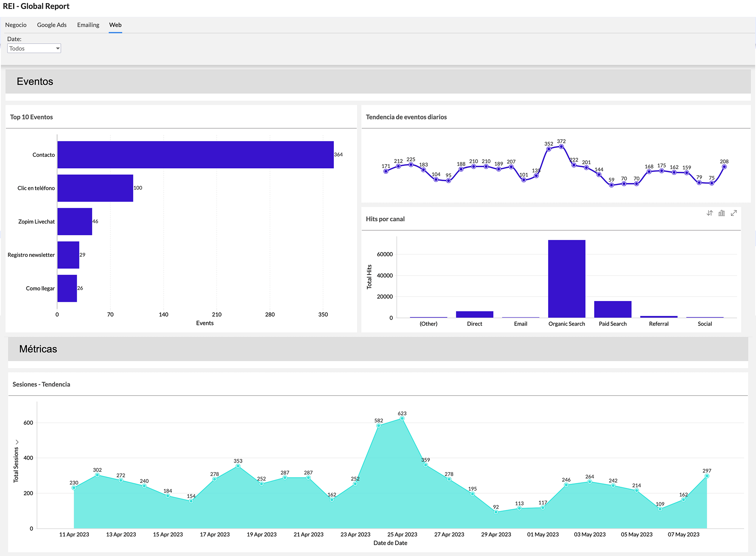The height and width of the screenshot is (556, 756).
Task: Click the Métricas section header
Action: click(38, 349)
